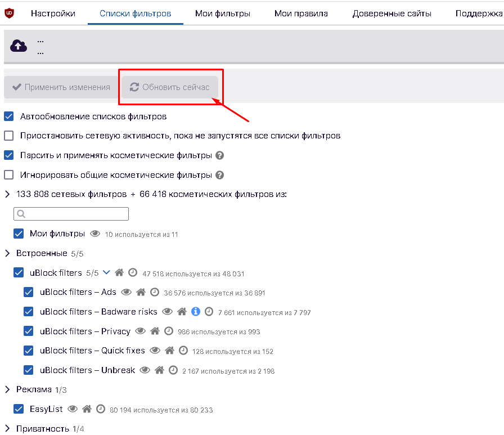This screenshot has width=504, height=435.
Task: View uBlock filters – Privacy eye icon
Action: click(x=141, y=331)
